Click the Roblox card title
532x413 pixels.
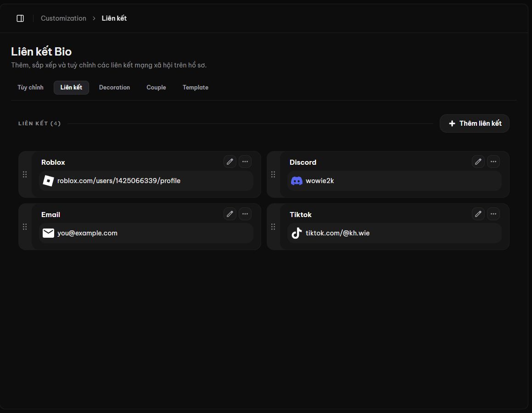point(53,162)
